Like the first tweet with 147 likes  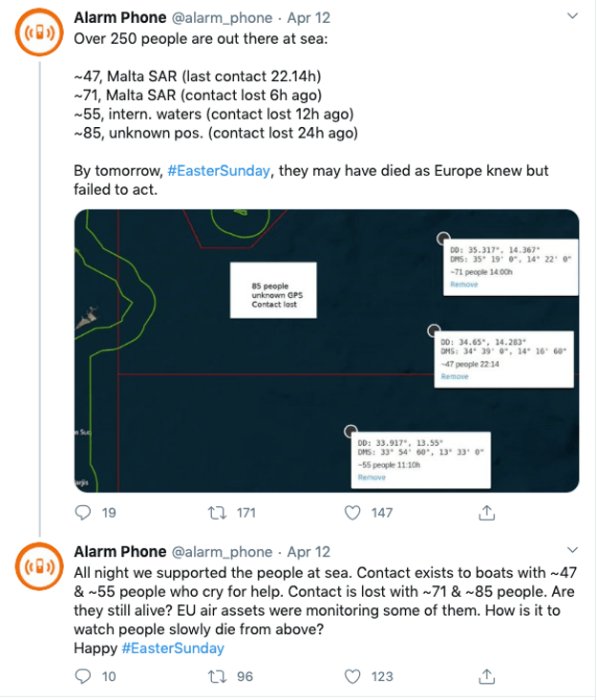click(353, 513)
